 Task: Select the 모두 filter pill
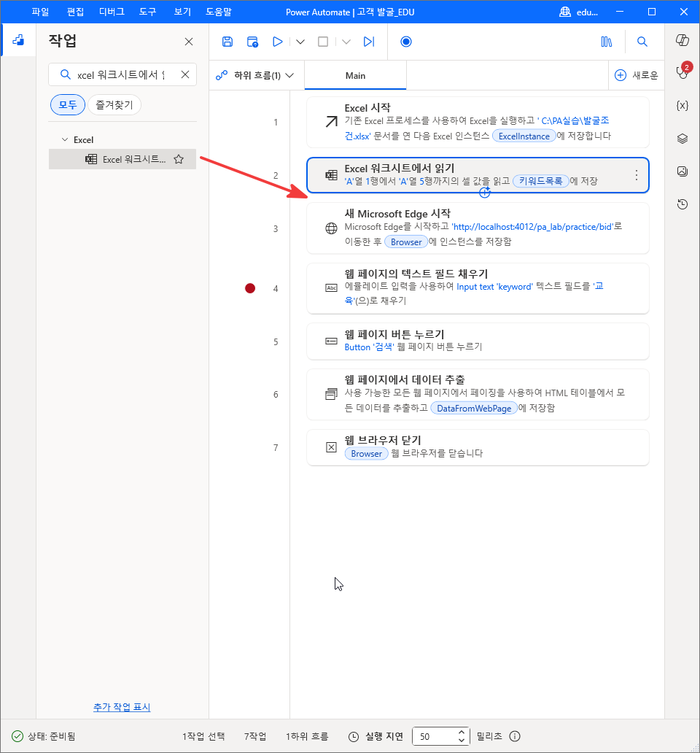click(x=68, y=104)
